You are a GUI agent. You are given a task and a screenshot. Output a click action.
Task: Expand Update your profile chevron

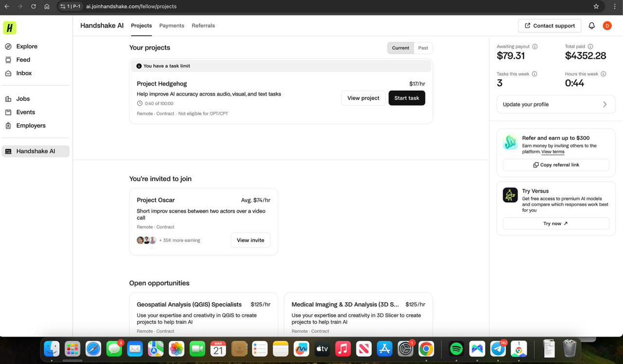point(605,104)
